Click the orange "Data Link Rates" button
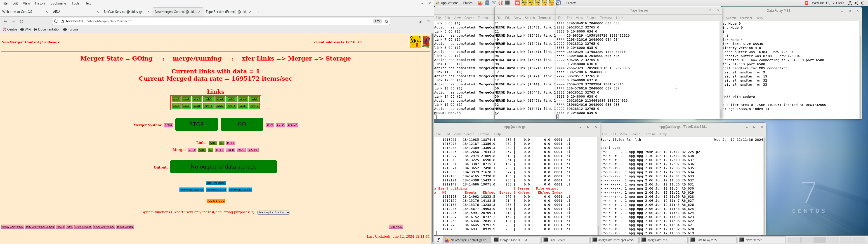 click(216, 201)
